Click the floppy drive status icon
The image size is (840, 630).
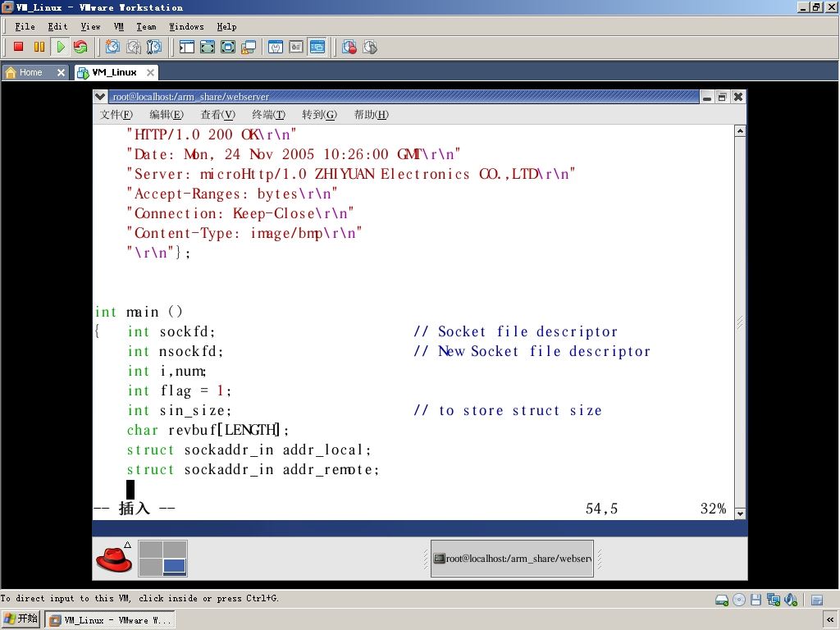click(x=756, y=600)
